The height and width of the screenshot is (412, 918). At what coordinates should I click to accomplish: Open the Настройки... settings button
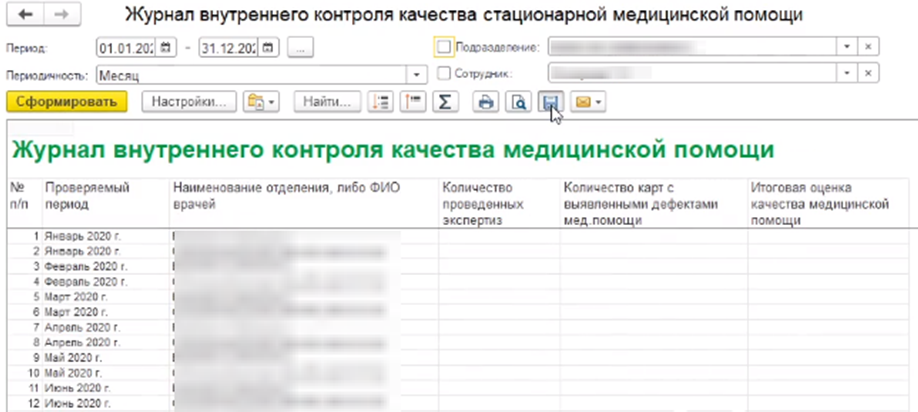189,102
